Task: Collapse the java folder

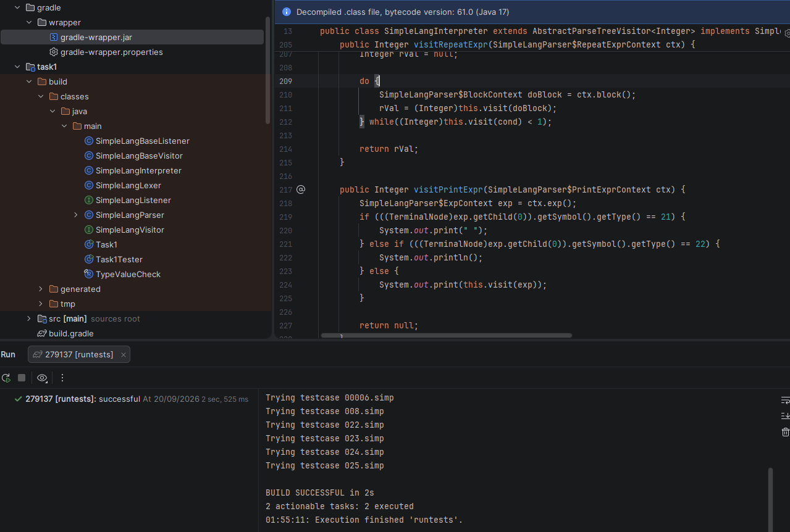Action: (53, 111)
